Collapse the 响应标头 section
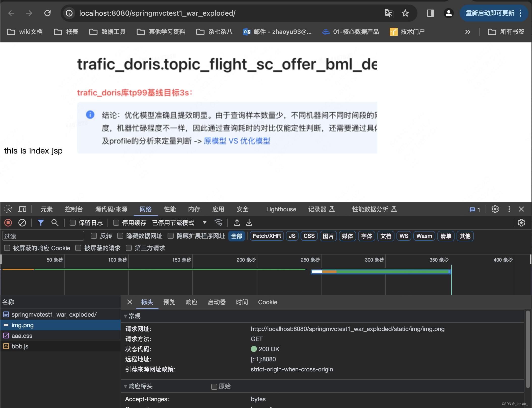The image size is (532, 408). [125, 386]
